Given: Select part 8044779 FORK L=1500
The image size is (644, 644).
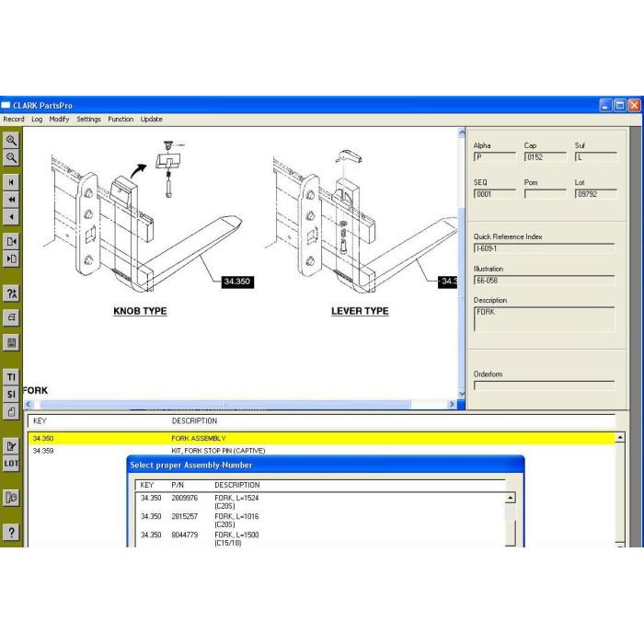Looking at the screenshot, I should point(322,538).
